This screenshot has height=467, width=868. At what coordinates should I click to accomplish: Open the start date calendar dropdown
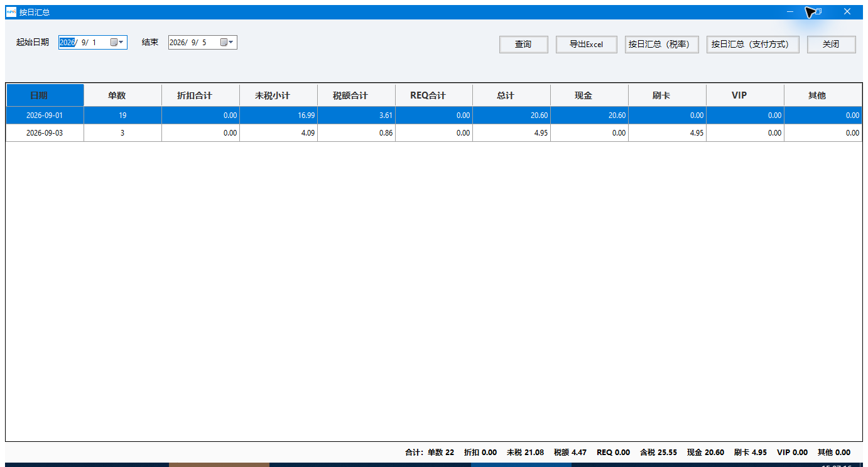pyautogui.click(x=117, y=43)
